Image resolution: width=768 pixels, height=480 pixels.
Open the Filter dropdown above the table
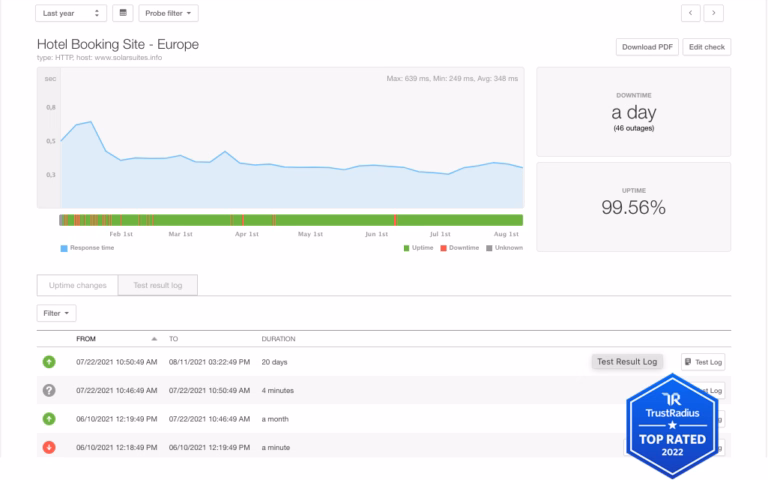click(x=57, y=313)
